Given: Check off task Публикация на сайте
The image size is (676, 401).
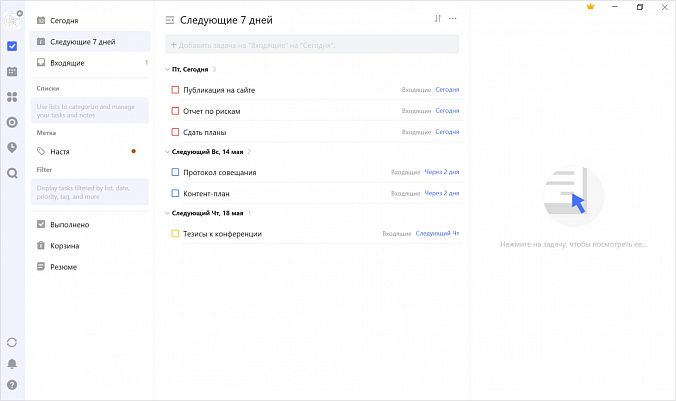Looking at the screenshot, I should pos(175,90).
